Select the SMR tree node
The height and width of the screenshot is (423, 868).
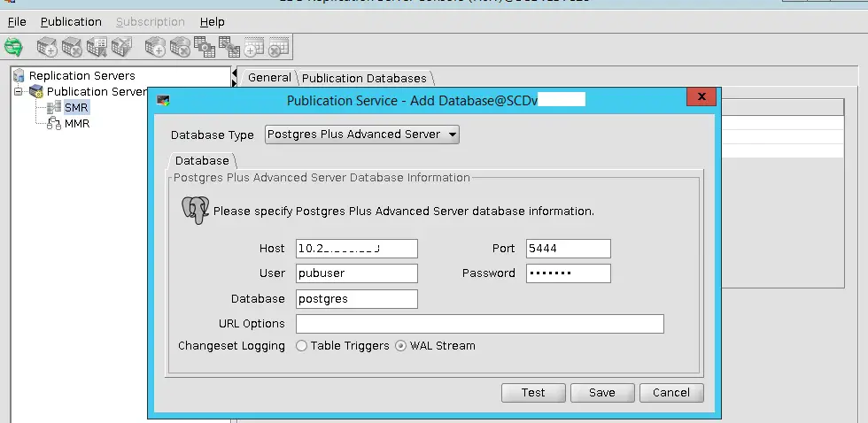[x=76, y=107]
